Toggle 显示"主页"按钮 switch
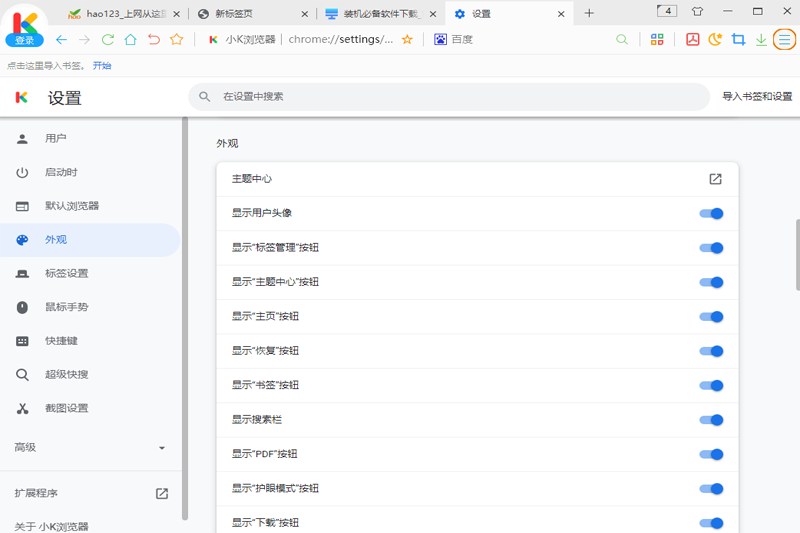800x533 pixels. [711, 317]
